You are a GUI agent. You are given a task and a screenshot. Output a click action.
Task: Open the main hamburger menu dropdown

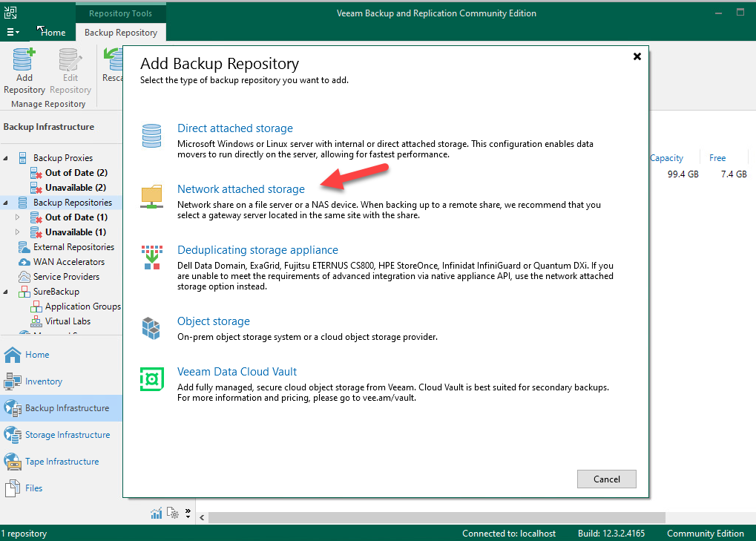(14, 32)
